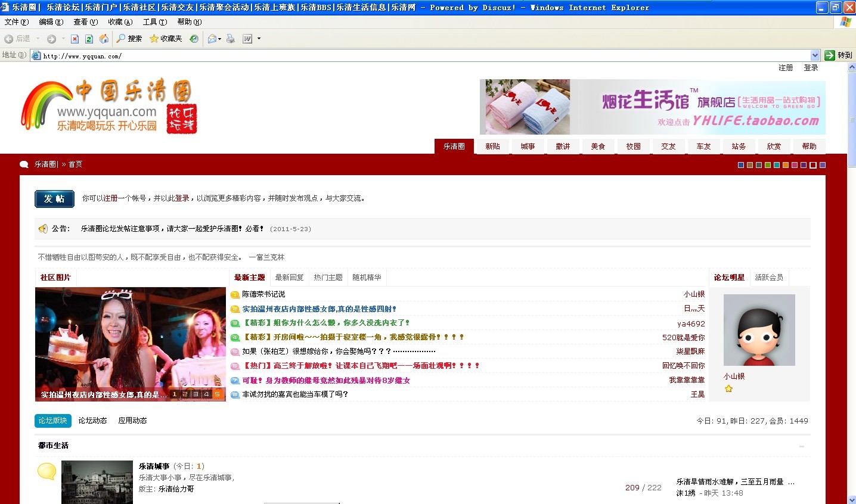Image resolution: width=856 pixels, height=504 pixels.
Task: Open the History toolbar icon
Action: click(194, 39)
